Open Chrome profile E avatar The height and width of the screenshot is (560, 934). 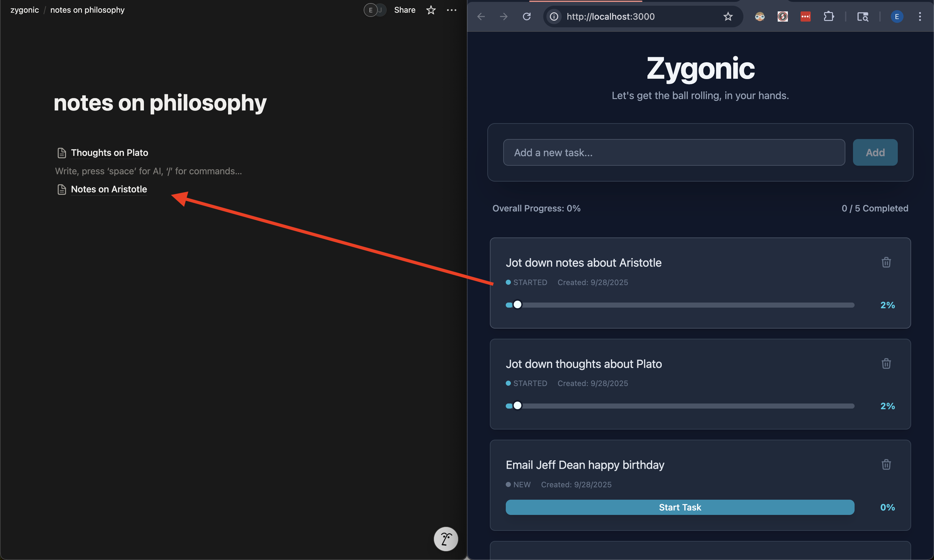tap(897, 17)
